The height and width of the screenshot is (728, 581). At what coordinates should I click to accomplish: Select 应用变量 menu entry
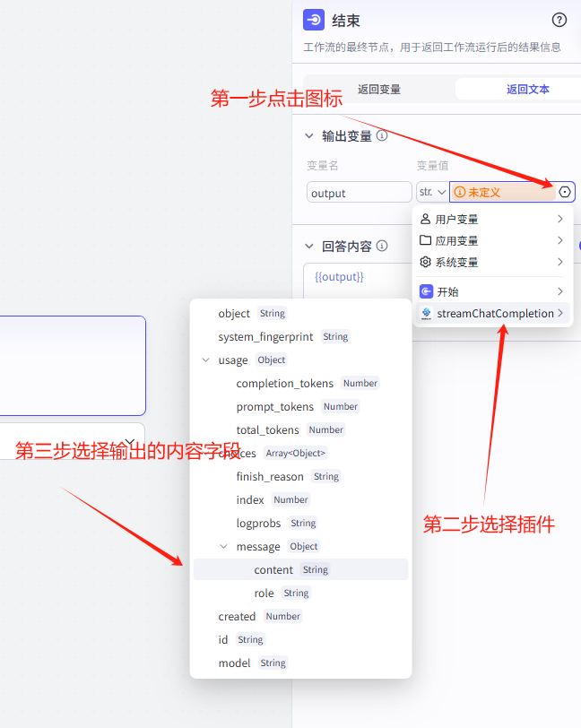click(x=492, y=240)
